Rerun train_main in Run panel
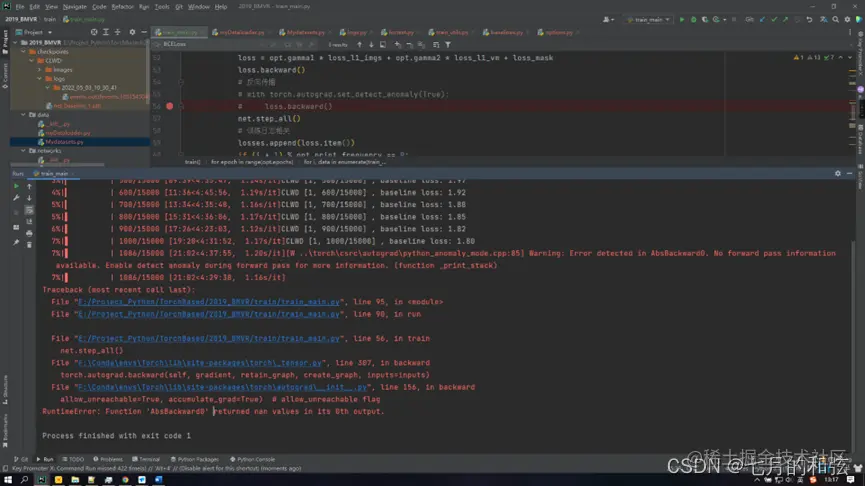 pos(16,186)
